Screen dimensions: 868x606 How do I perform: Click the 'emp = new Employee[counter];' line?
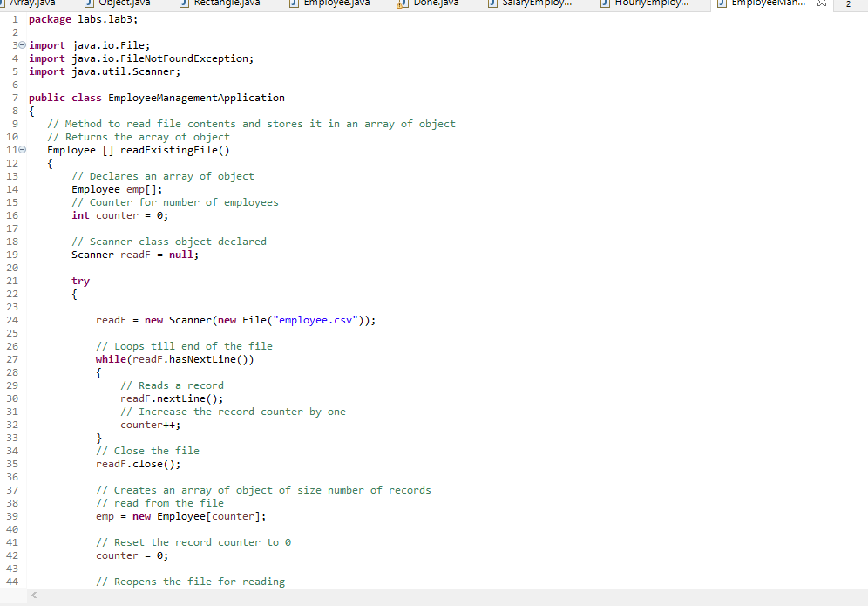point(181,516)
